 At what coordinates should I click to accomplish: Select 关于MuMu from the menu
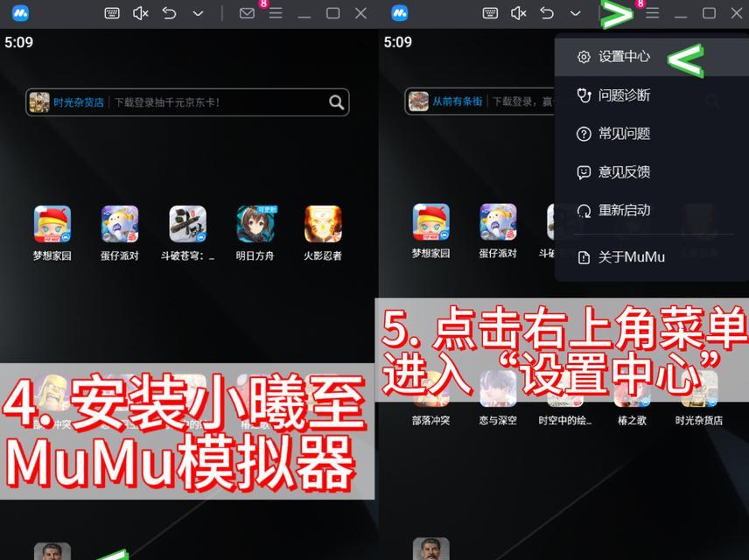(652, 257)
